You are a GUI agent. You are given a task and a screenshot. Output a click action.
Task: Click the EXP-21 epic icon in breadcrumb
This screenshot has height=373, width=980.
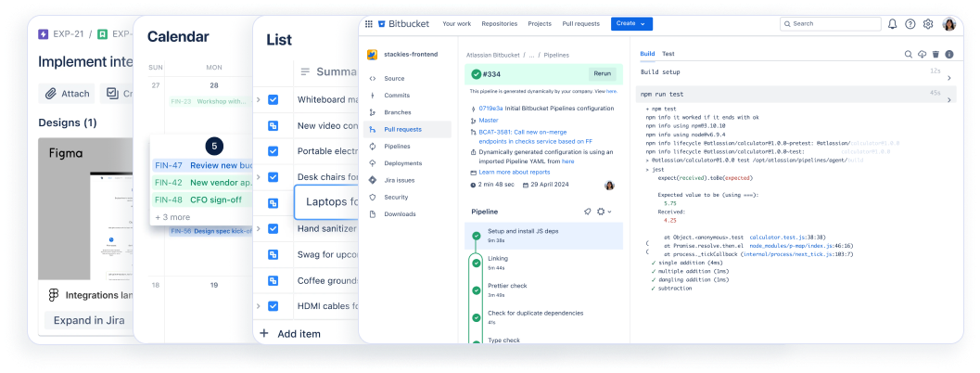(44, 34)
